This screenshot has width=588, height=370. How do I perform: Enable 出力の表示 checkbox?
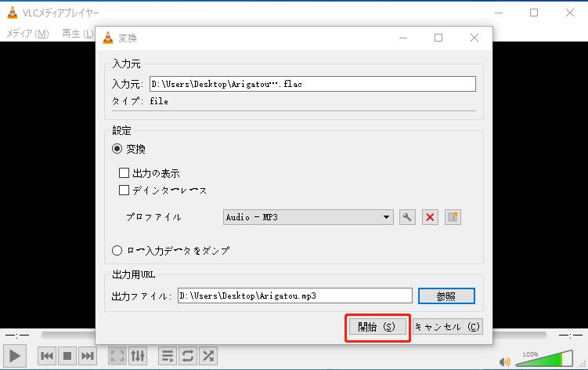124,172
